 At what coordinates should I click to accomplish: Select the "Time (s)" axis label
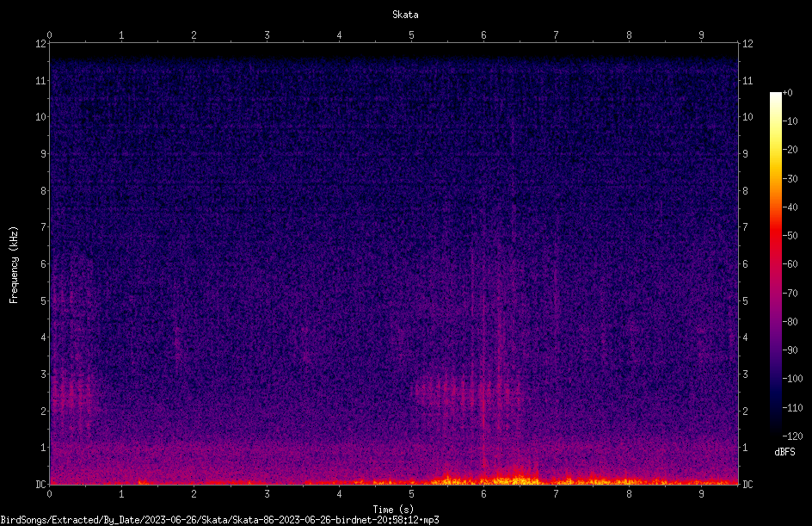(393, 510)
